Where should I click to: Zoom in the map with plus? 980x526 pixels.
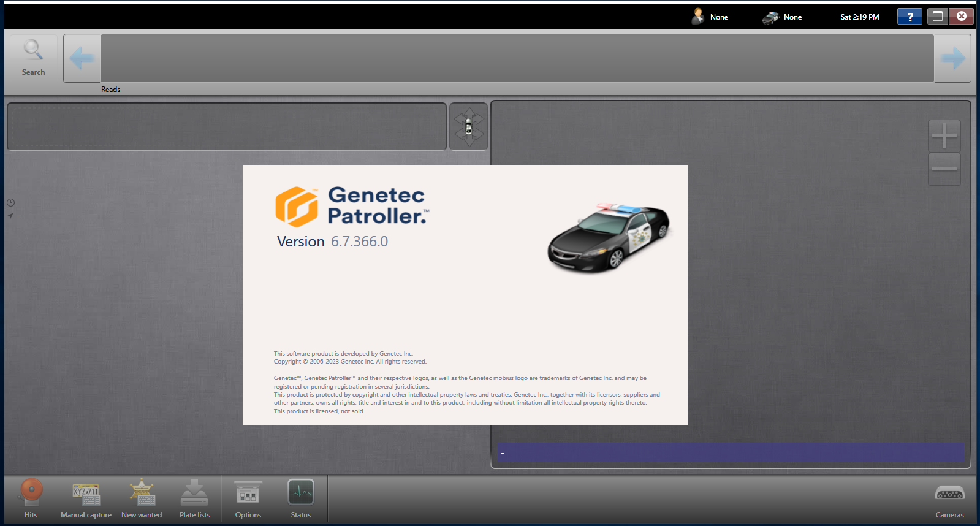click(944, 135)
